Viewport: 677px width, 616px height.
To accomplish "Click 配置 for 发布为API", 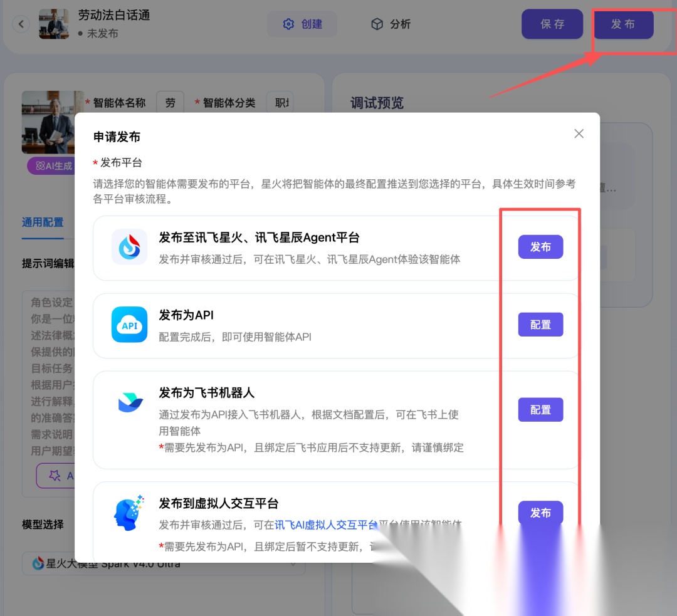I will click(x=540, y=325).
